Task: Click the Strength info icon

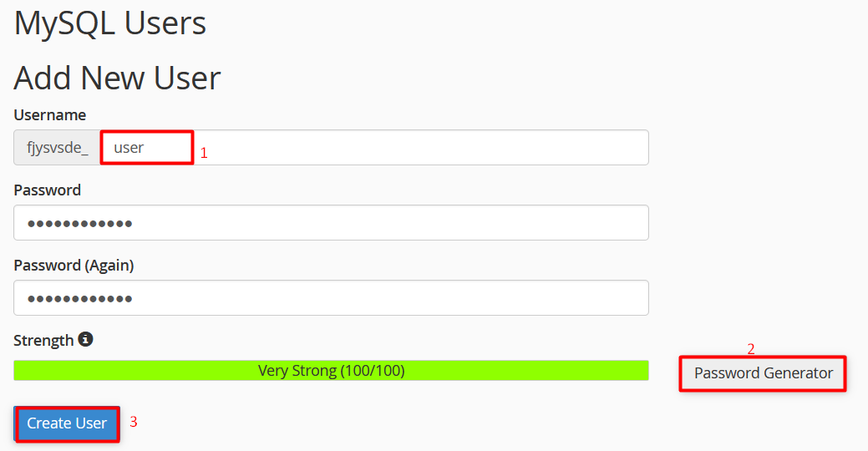Action: tap(85, 340)
